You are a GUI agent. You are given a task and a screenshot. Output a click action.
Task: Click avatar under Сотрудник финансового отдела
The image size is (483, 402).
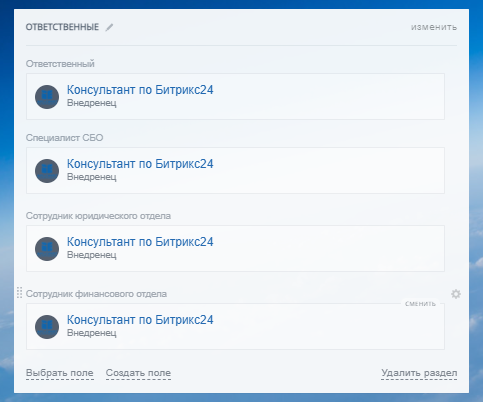[47, 327]
